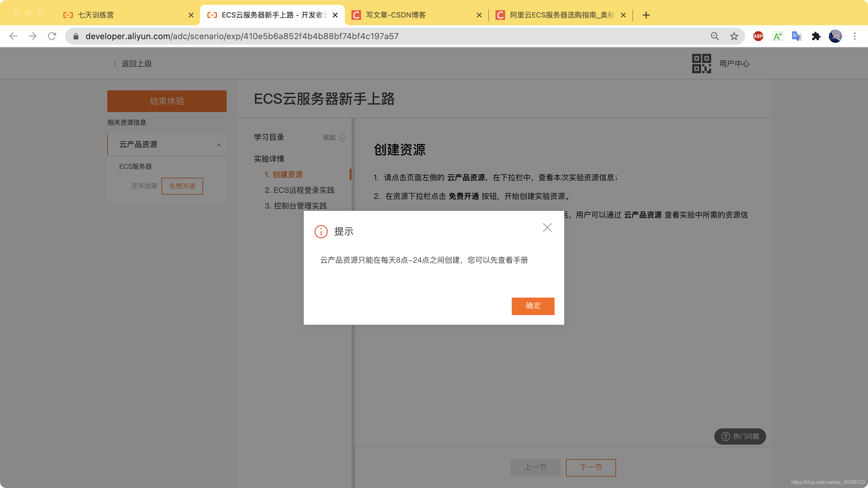
Task: Click 确定 to confirm the dialog
Action: coord(533,306)
